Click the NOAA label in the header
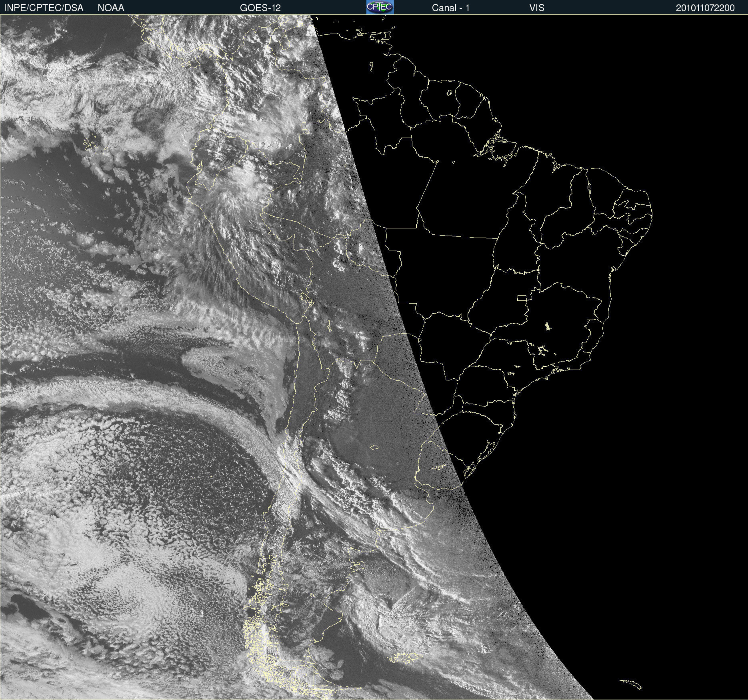This screenshot has height=700, width=748. click(x=111, y=8)
